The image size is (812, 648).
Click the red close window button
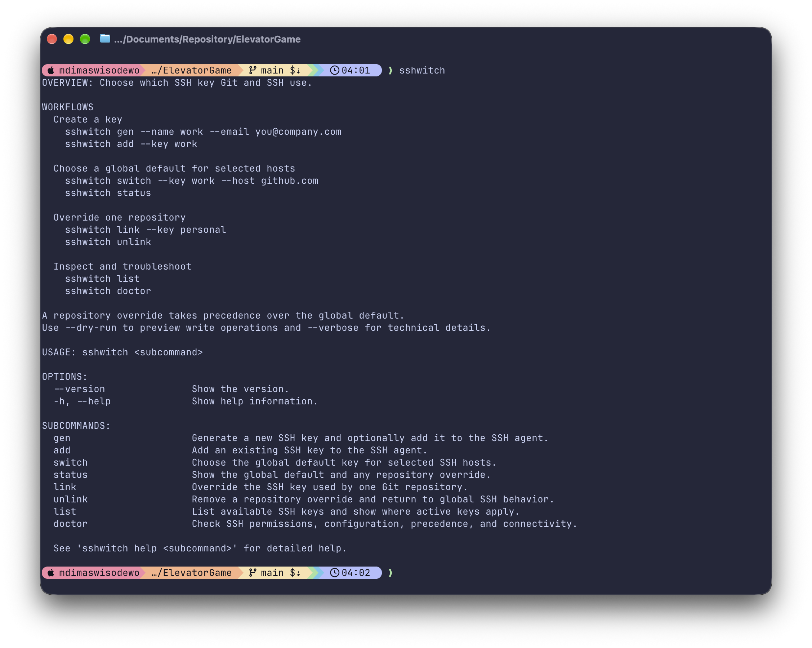tap(52, 39)
